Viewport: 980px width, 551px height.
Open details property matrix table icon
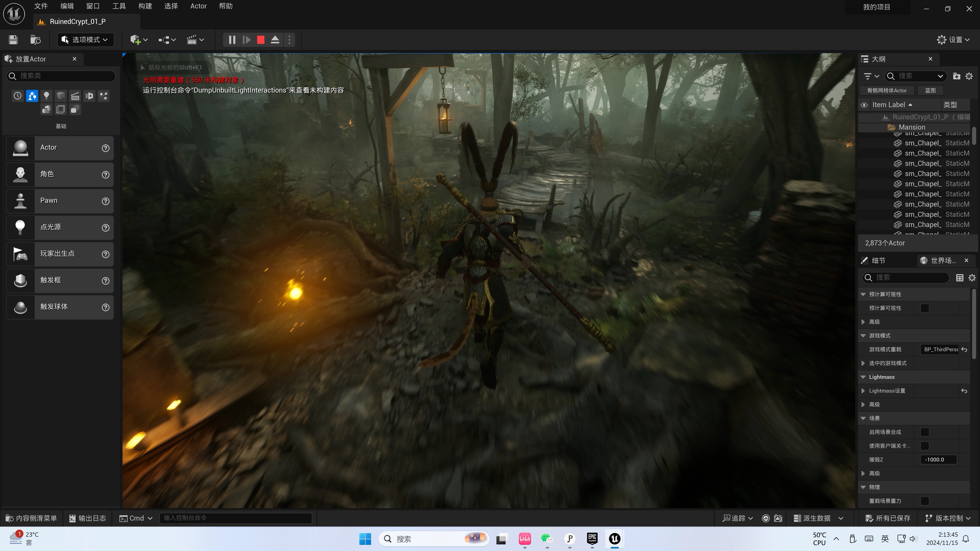coord(960,278)
